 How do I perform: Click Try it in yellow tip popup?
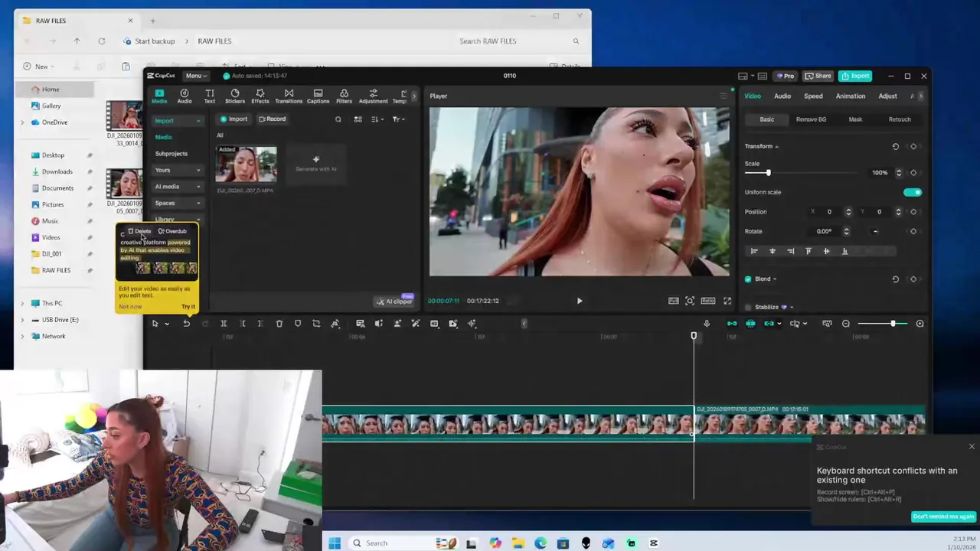pos(188,307)
